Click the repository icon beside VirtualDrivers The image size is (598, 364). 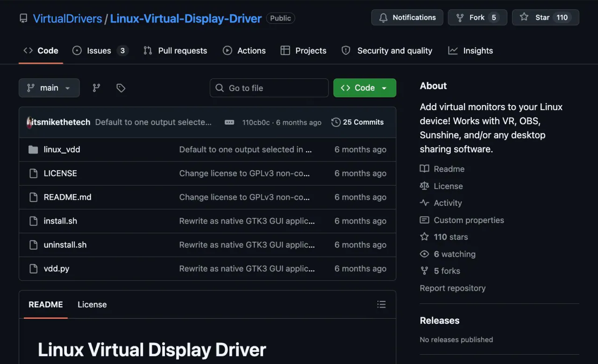point(23,19)
